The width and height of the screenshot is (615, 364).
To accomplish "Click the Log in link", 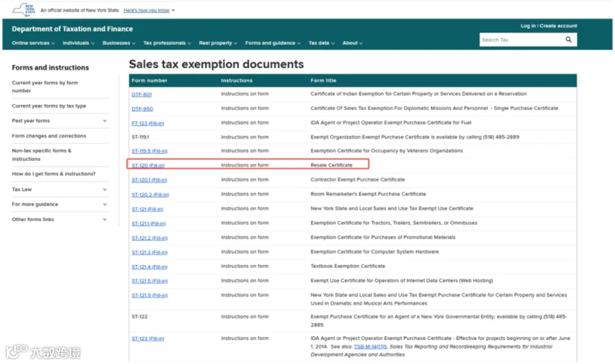I will [528, 26].
